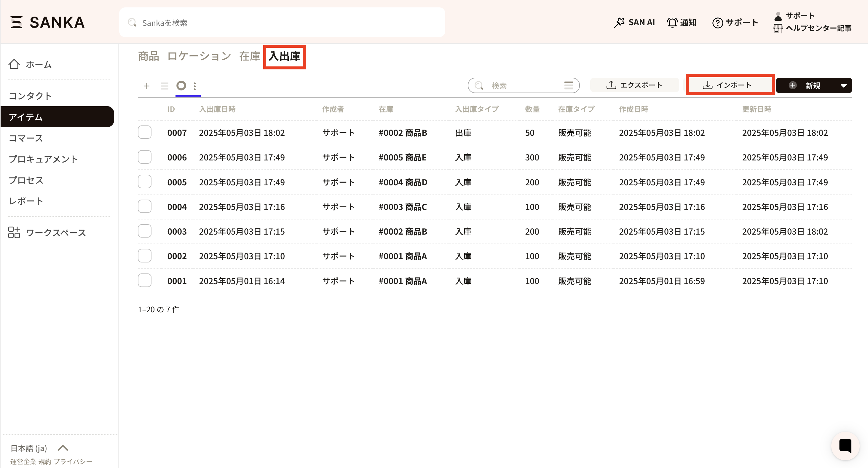Screen dimensions: 868x468
Task: Switch to the 在庫 tab
Action: (249, 56)
